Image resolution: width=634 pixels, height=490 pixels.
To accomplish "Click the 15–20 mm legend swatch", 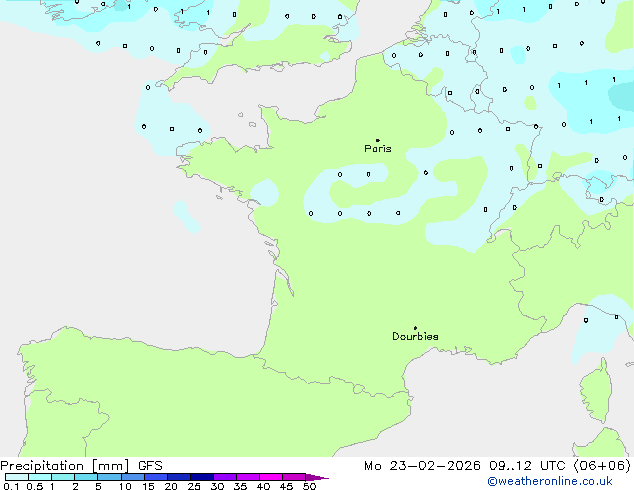I will 156,477.
